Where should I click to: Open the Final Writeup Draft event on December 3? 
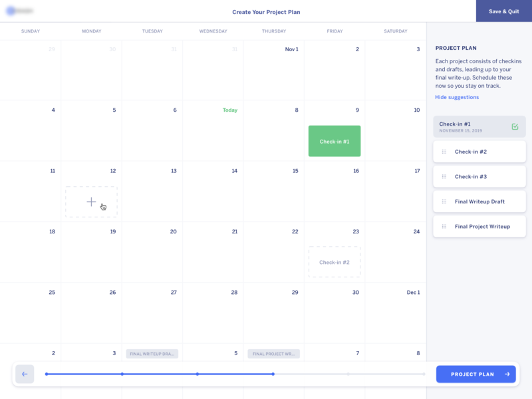[151, 353]
